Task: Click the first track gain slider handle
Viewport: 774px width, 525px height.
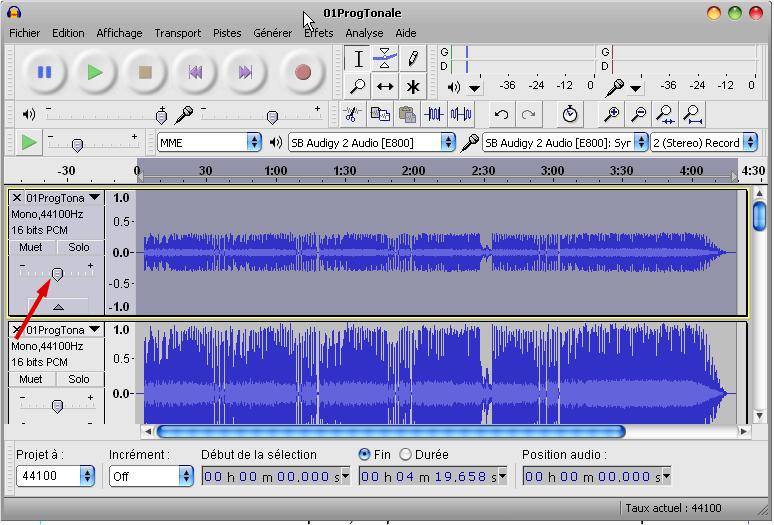Action: (x=57, y=273)
